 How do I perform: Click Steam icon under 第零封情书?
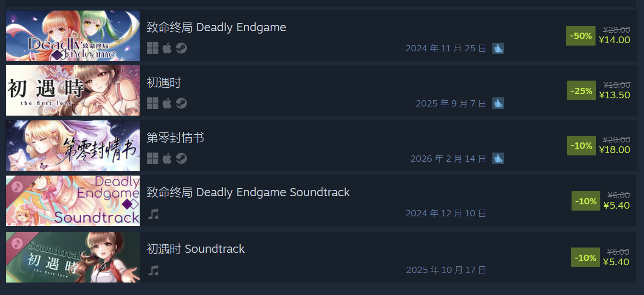pos(181,158)
